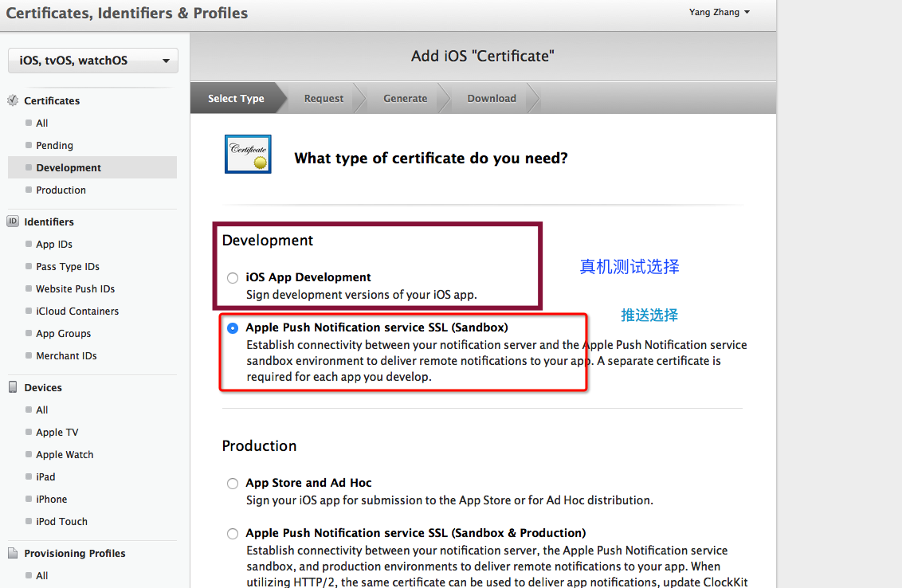Open iCloud Containers

[77, 312]
